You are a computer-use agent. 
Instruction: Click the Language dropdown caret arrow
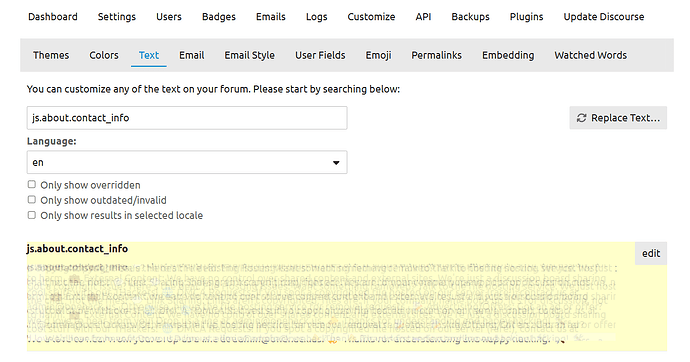coord(336,163)
